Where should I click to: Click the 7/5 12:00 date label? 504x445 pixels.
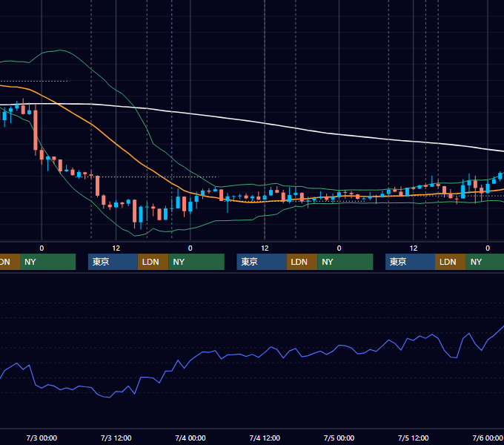(x=413, y=438)
